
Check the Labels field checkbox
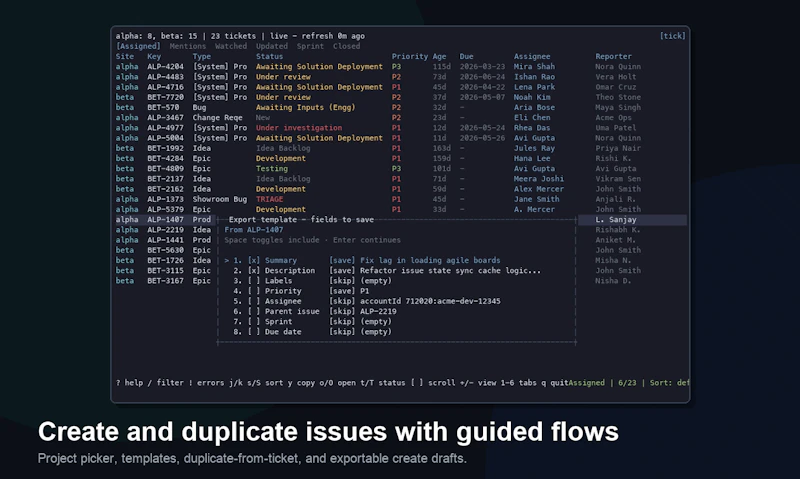pyautogui.click(x=254, y=281)
